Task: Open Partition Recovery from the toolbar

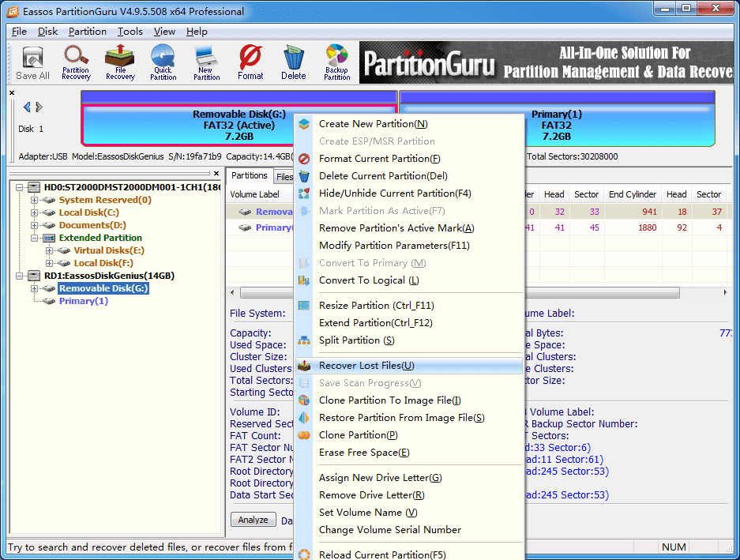Action: (76, 63)
